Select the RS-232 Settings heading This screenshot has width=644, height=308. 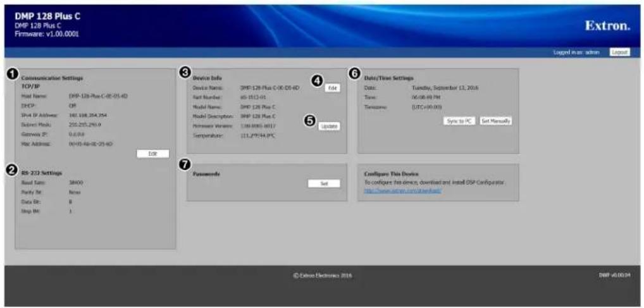(x=42, y=173)
